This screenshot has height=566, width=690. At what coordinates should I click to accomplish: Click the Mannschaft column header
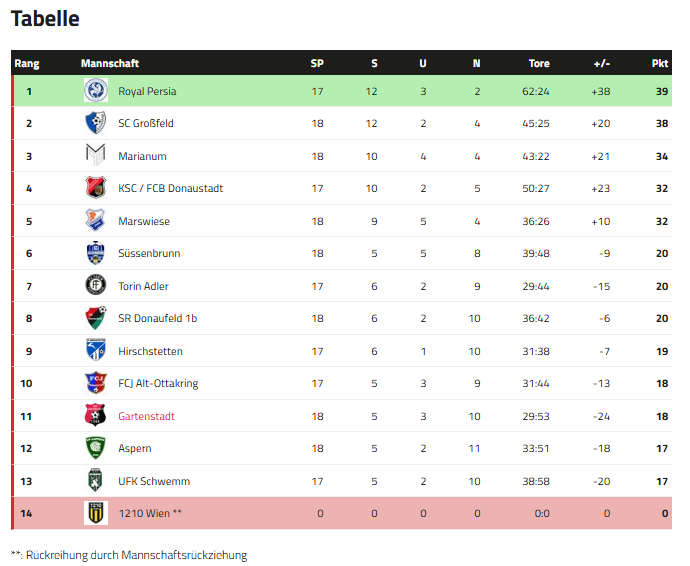(x=110, y=63)
